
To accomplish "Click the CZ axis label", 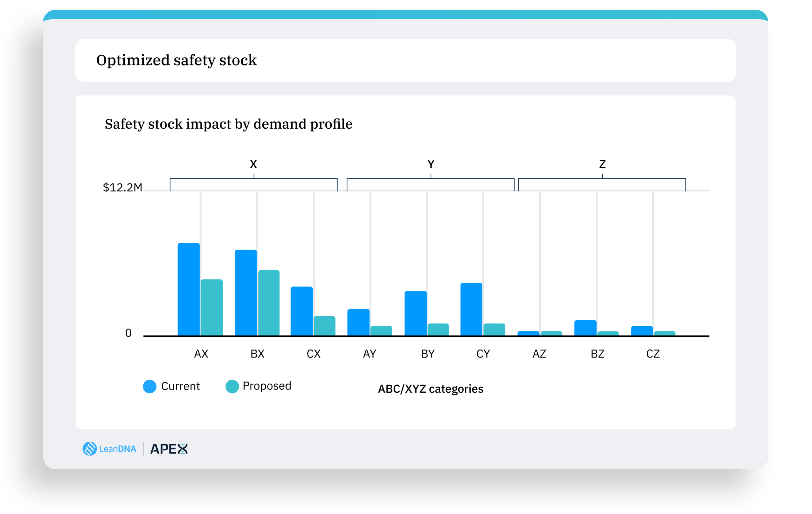I will coord(653,354).
